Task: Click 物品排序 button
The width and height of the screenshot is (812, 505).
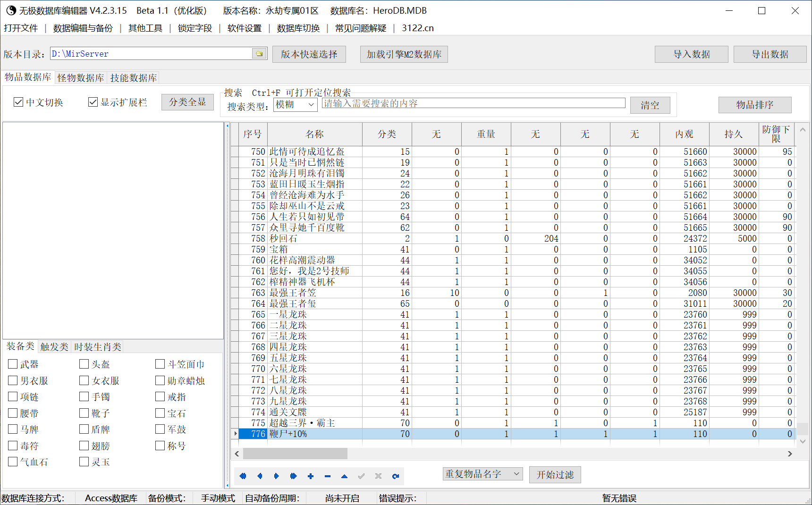Action: (755, 105)
